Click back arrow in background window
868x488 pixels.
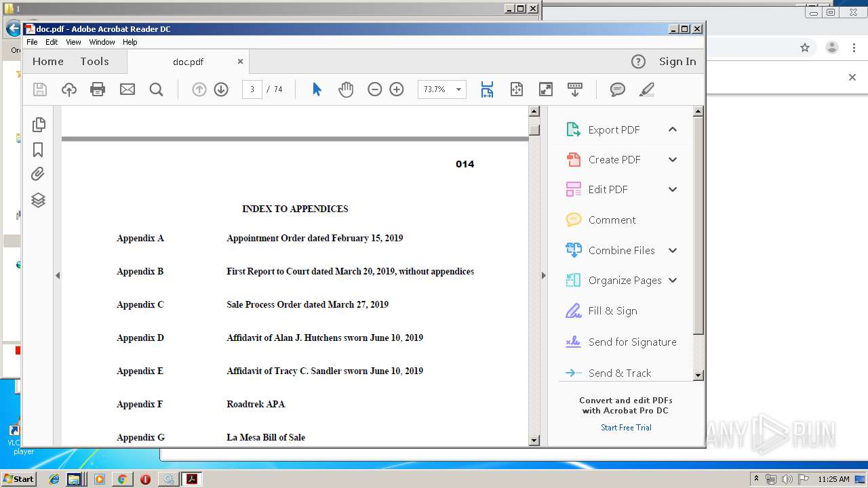click(x=13, y=28)
